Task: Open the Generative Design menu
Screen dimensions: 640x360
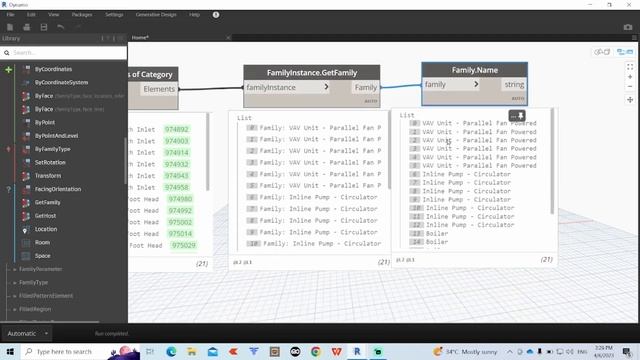Action: tap(156, 15)
